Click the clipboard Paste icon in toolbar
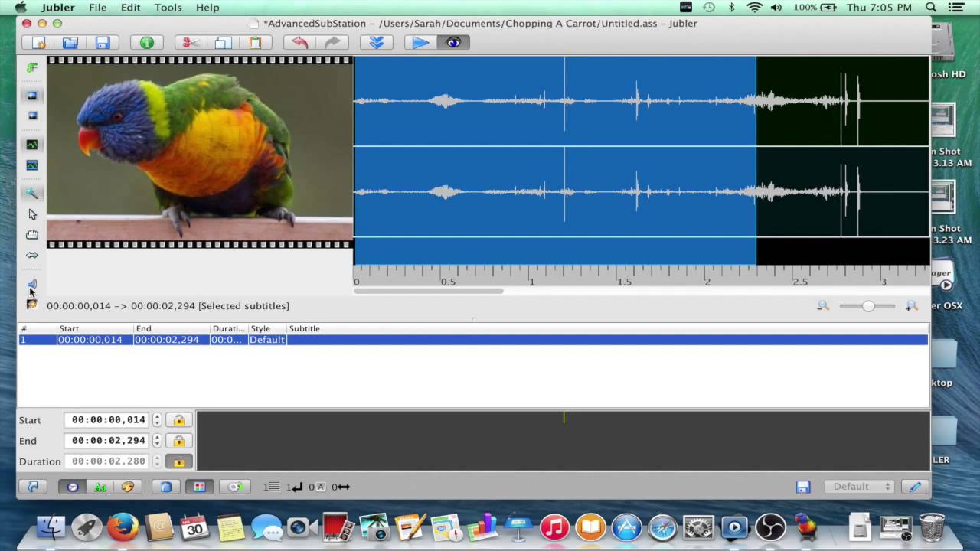 coord(255,43)
